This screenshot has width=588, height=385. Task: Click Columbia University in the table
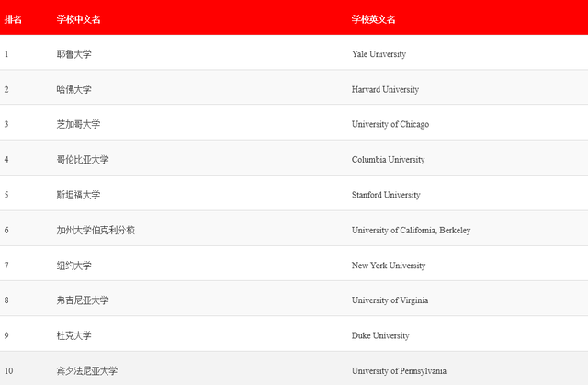pos(388,159)
